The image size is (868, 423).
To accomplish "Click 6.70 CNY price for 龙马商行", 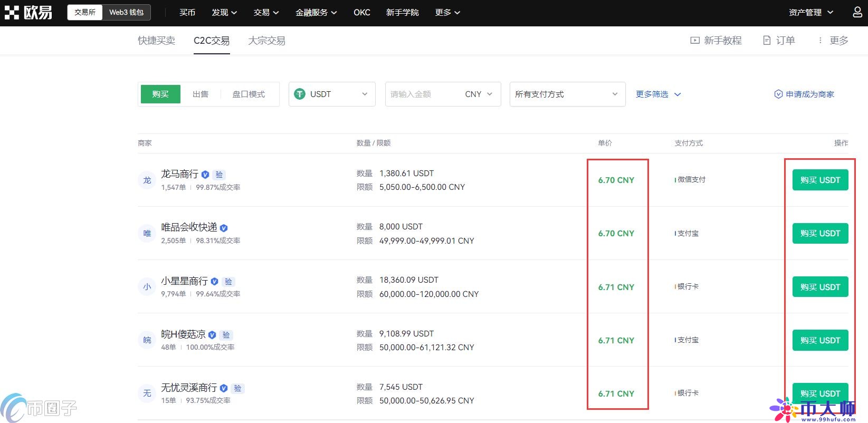I will pyautogui.click(x=616, y=180).
